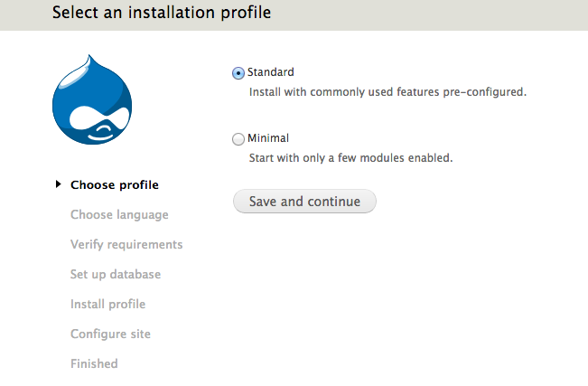Click the Minimal profile label text

click(268, 138)
